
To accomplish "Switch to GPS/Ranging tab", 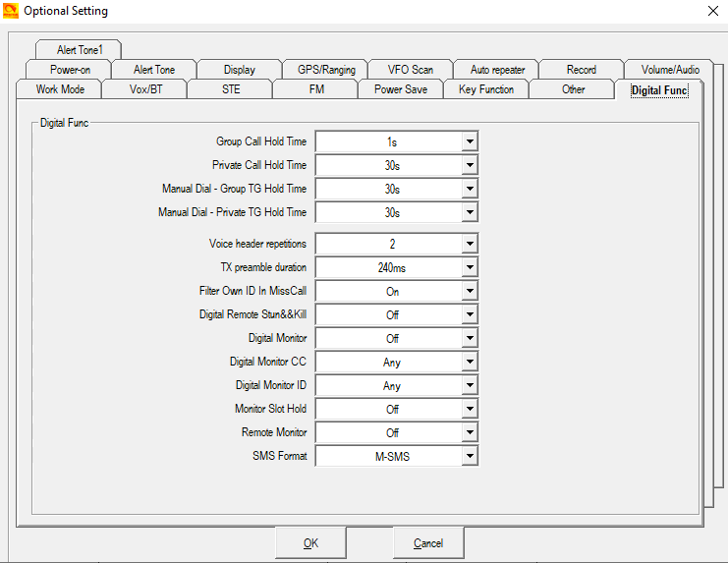I will 326,70.
